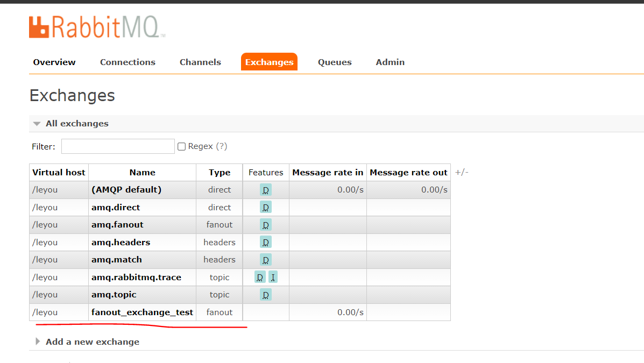Open the amq.headers exchange
Viewport: 644px width, 363px height.
click(x=121, y=243)
